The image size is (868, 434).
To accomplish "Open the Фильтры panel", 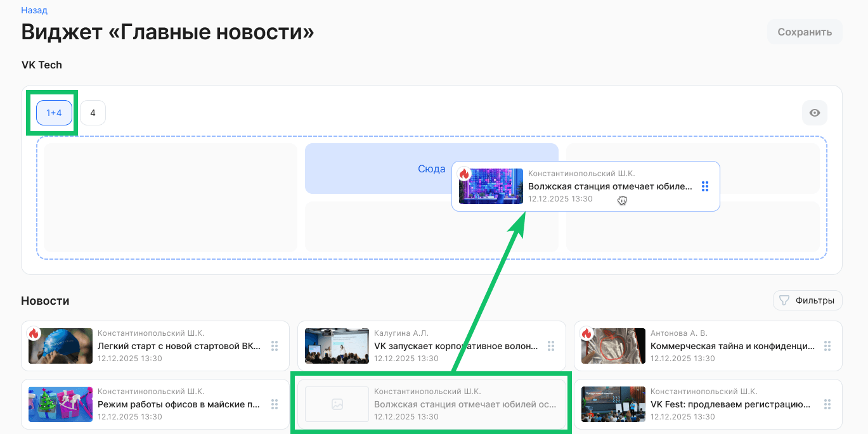I will (807, 300).
